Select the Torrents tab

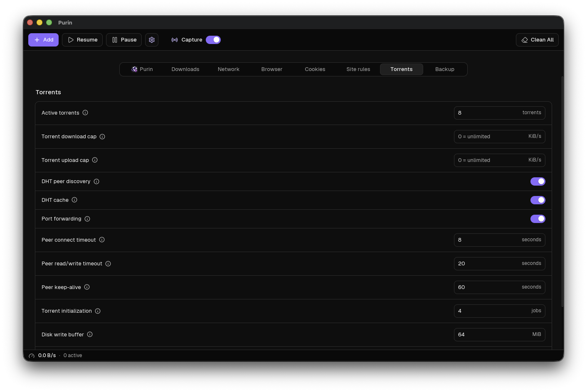tap(402, 69)
